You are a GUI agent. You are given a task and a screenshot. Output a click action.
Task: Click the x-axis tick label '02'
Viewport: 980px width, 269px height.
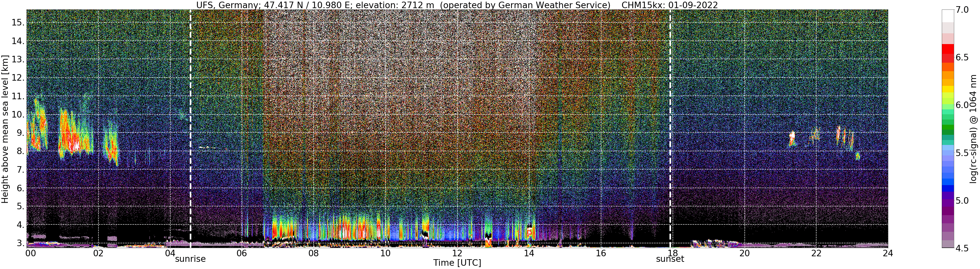click(98, 253)
